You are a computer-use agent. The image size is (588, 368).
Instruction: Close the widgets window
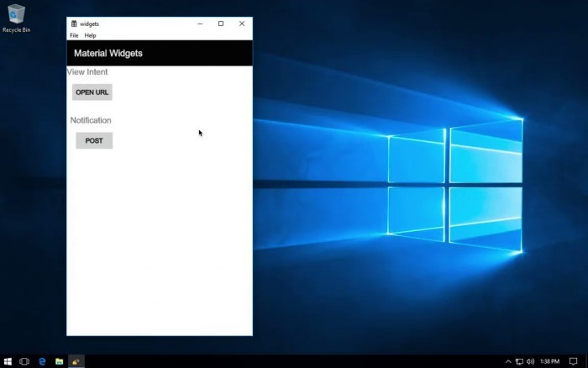[x=242, y=24]
